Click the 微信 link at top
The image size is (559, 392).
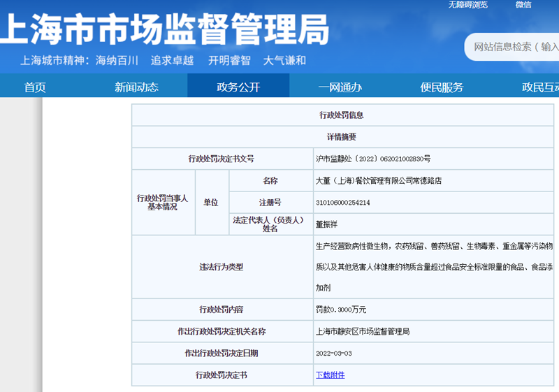coord(523,5)
